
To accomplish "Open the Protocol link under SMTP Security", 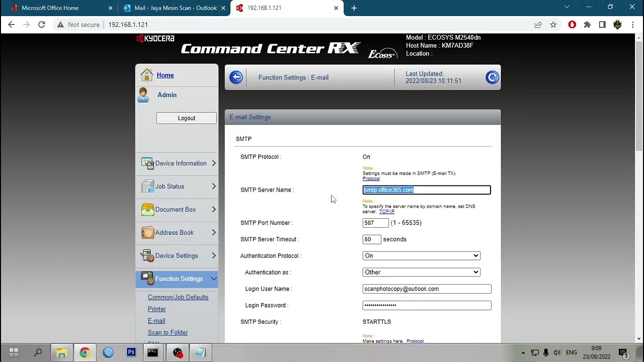I will (x=415, y=341).
